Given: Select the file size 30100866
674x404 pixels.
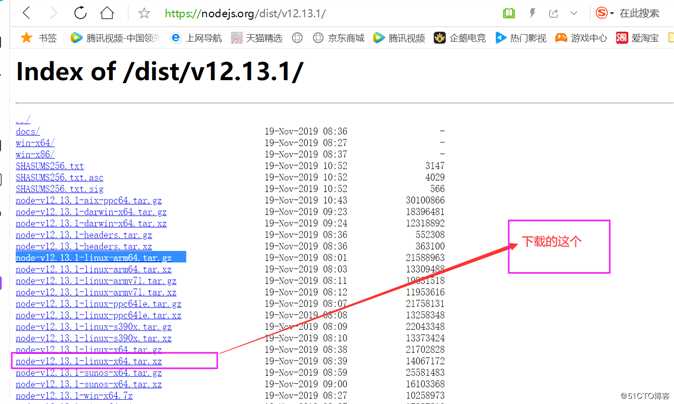Looking at the screenshot, I should tap(425, 201).
